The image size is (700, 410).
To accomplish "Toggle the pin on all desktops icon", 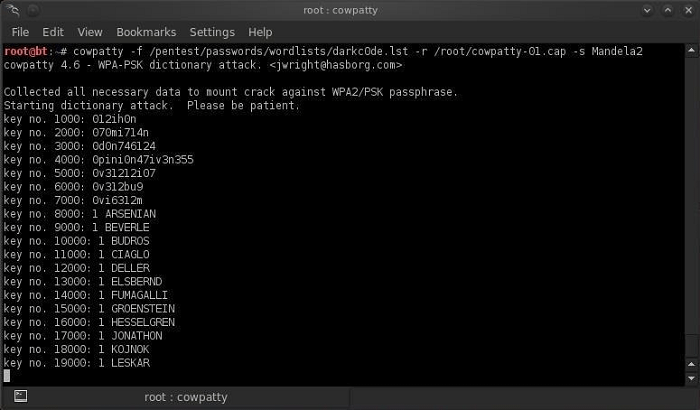I will point(34,10).
